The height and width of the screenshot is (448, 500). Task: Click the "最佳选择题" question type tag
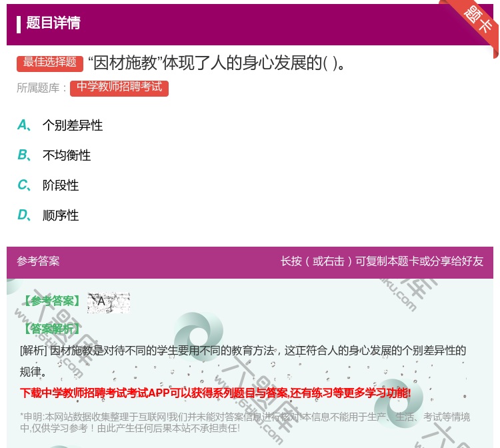pos(50,63)
